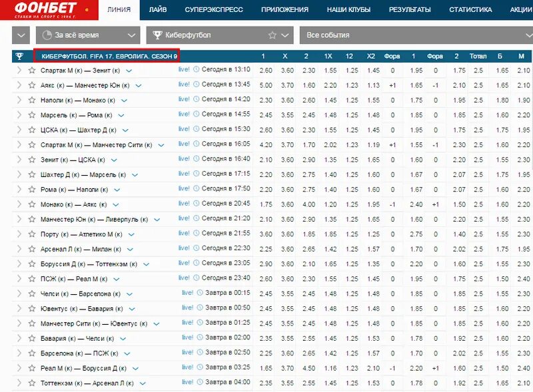Expand row arrow for ПСЖ — Реал М
Image resolution: width=533 pixels, height=392 pixels.
click(x=19, y=279)
